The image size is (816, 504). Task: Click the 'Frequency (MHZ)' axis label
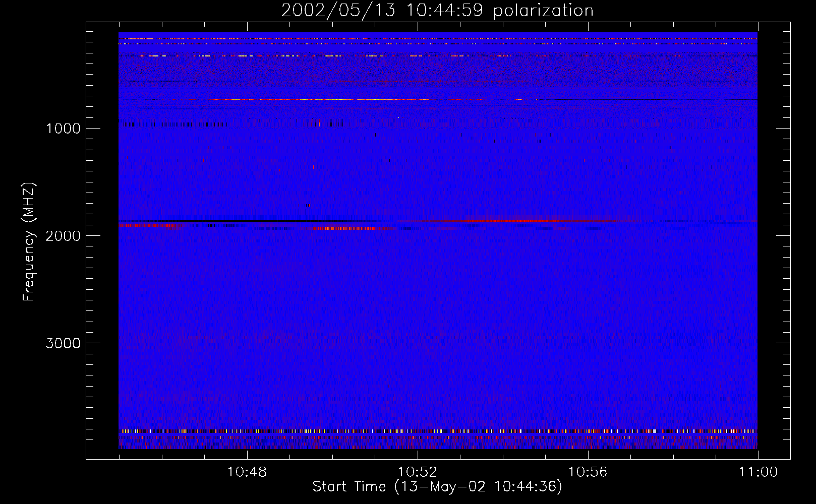click(x=29, y=242)
